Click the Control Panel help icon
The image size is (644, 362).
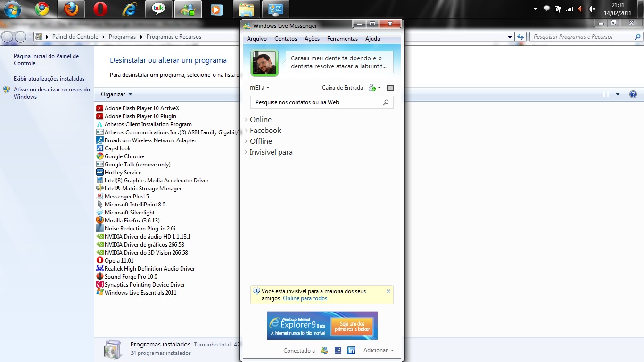(633, 94)
